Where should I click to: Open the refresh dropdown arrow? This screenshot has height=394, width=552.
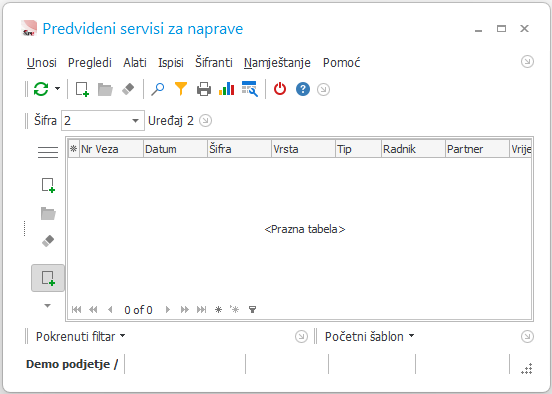57,89
